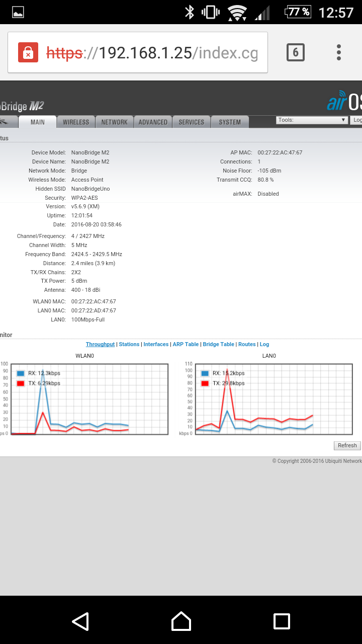Click the Antenna value 400 - 18 dBi
The height and width of the screenshot is (644, 362).
click(x=86, y=290)
